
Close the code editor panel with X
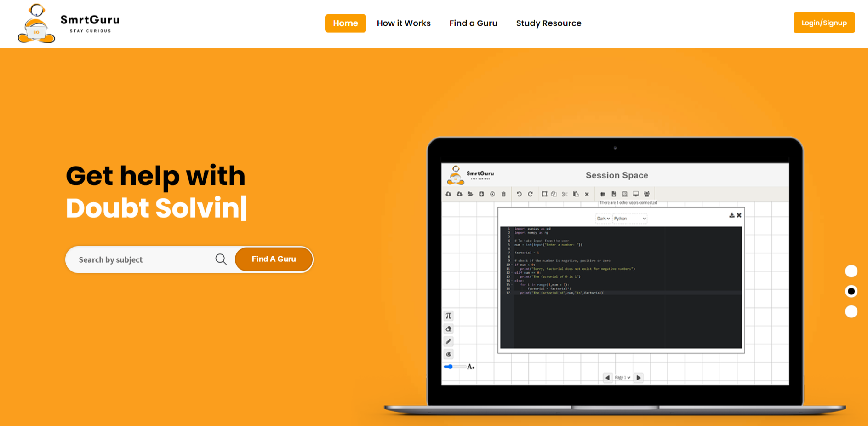click(x=739, y=215)
